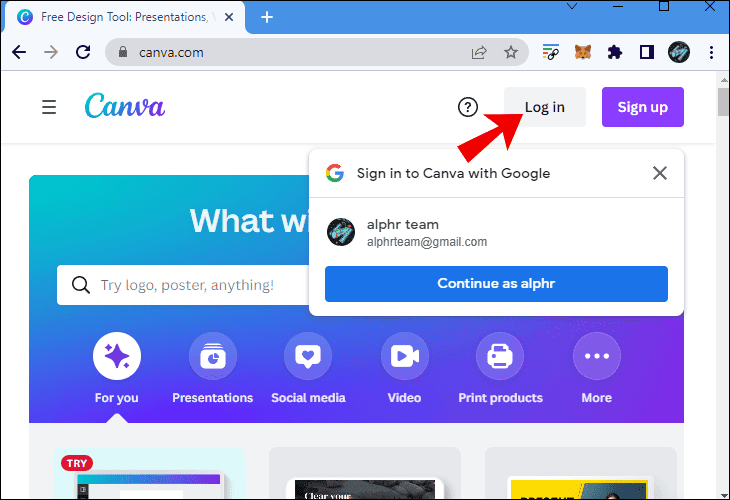Click the page vertical scrollbar thumb
The width and height of the screenshot is (730, 500).
point(723,101)
